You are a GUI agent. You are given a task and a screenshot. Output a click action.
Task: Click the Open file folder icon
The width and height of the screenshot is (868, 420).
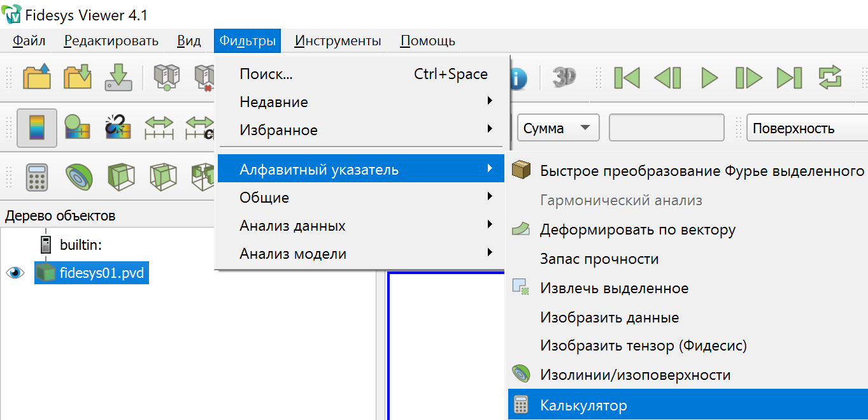pyautogui.click(x=37, y=77)
